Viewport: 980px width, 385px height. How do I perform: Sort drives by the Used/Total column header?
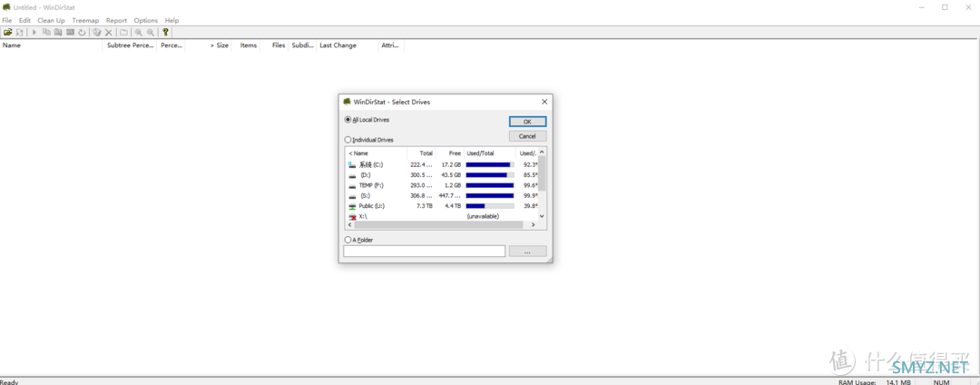(490, 153)
